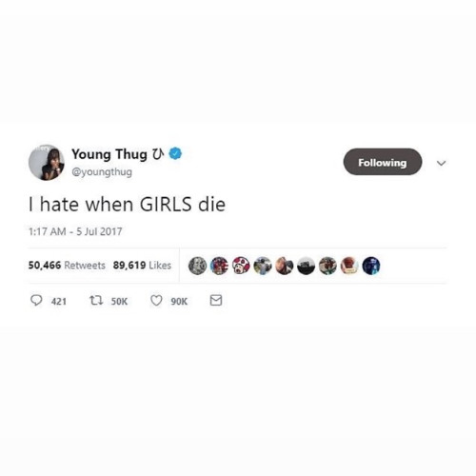Image resolution: width=476 pixels, height=476 pixels.
Task: Open the @youngthug handle link
Action: [102, 172]
